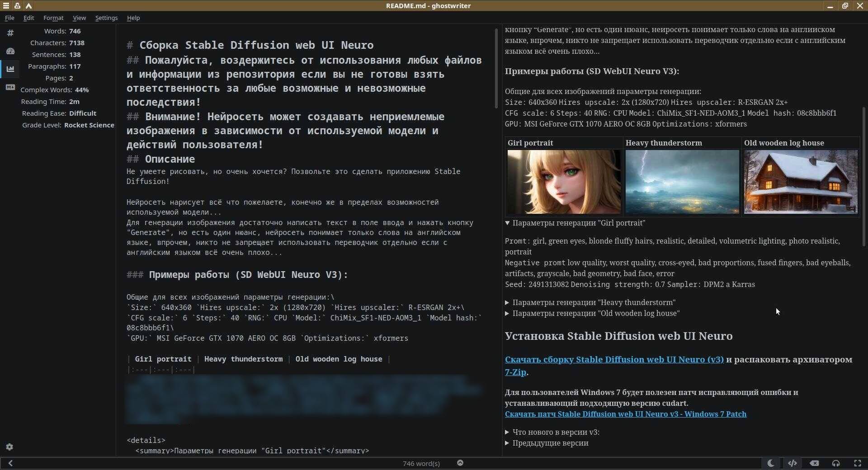This screenshot has height=470, width=868.
Task: Open the Format menu
Action: tap(53, 18)
